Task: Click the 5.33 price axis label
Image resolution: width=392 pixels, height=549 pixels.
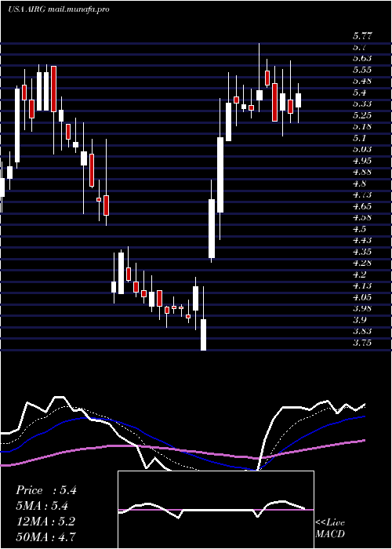Action: [362, 104]
